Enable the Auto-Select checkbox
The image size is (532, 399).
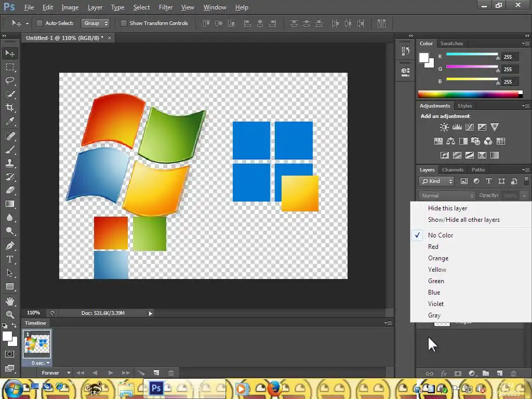(x=39, y=23)
